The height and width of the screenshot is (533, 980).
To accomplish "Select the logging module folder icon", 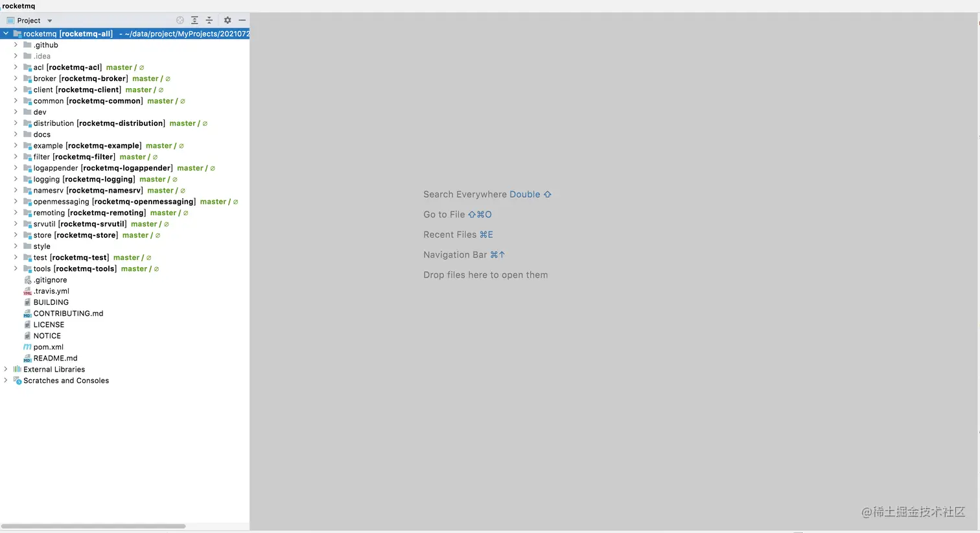I will click(27, 179).
